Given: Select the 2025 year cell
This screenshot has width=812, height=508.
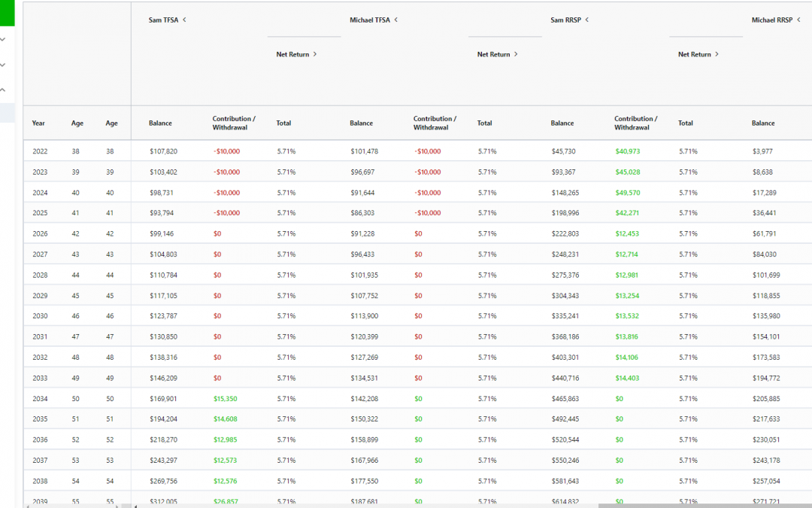Looking at the screenshot, I should [40, 212].
